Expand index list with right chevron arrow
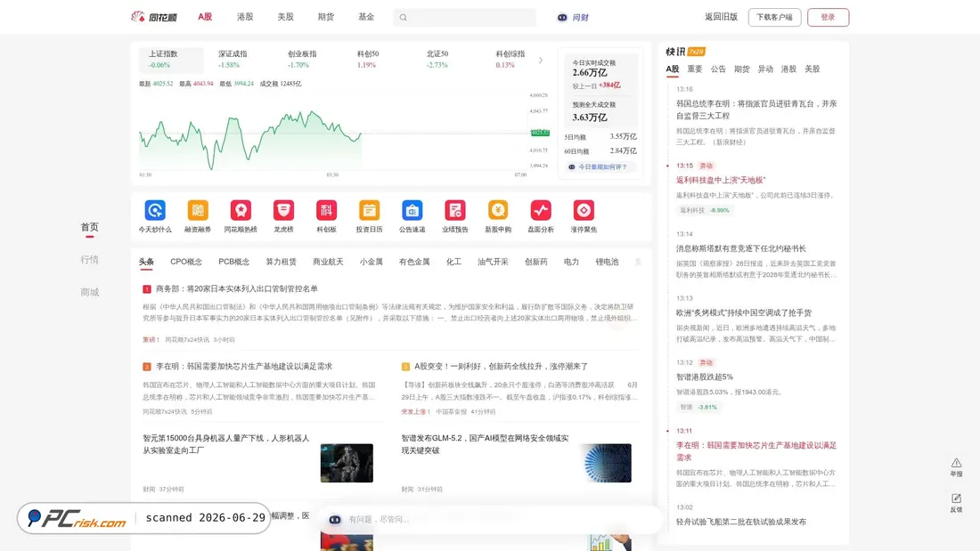This screenshot has height=551, width=980. [x=541, y=60]
